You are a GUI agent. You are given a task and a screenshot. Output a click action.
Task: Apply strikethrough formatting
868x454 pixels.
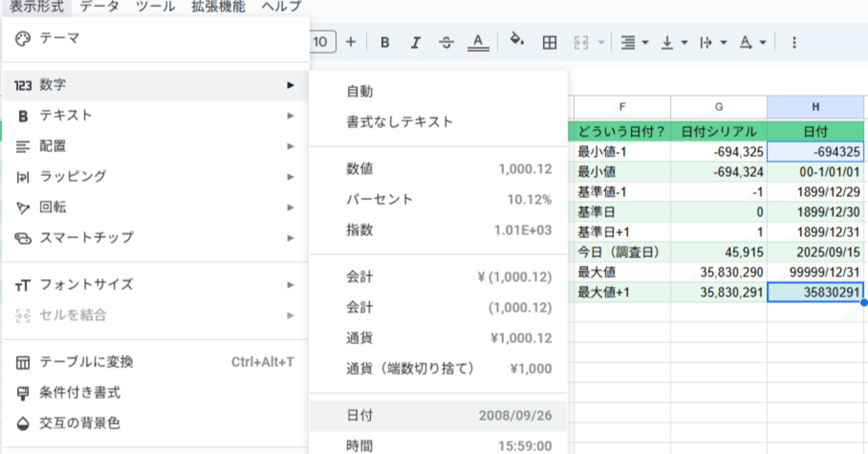click(x=446, y=42)
